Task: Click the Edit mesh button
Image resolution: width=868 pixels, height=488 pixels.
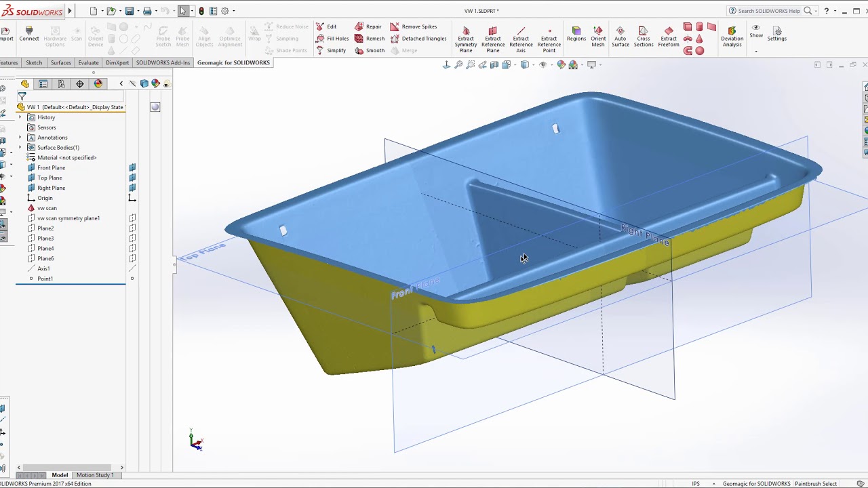Action: coord(326,26)
